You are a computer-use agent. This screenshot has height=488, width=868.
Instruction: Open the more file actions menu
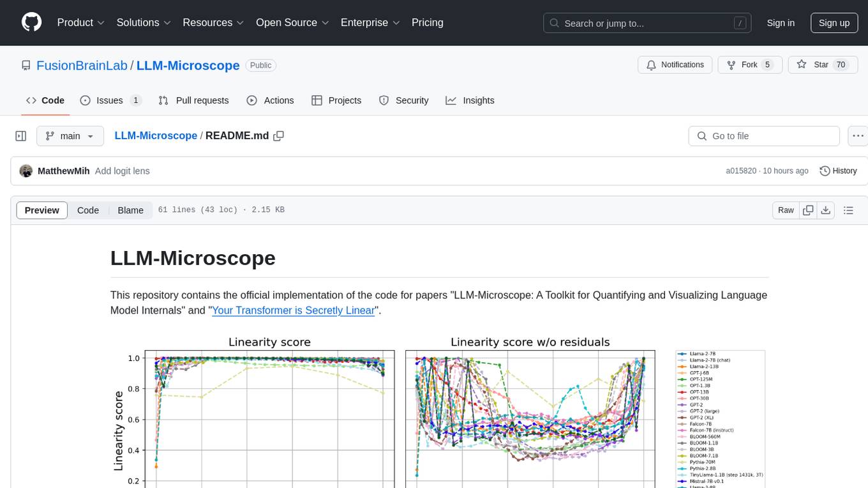coord(858,136)
